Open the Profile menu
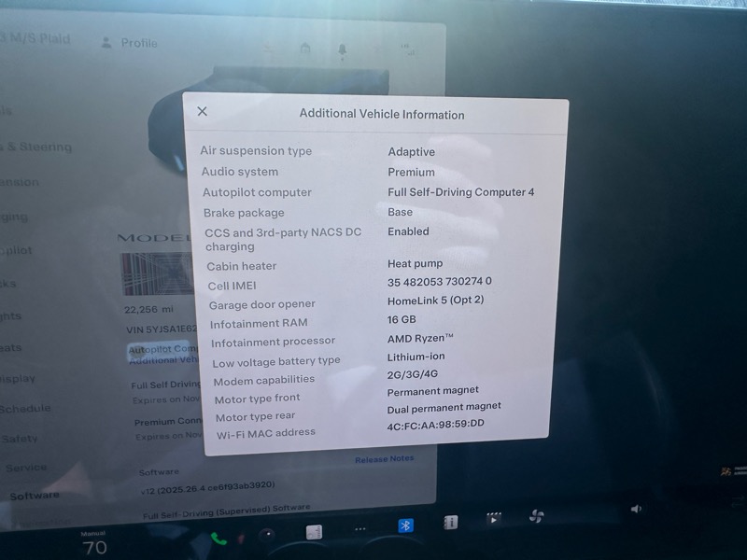Viewport: 747px width, 560px height. [x=129, y=43]
